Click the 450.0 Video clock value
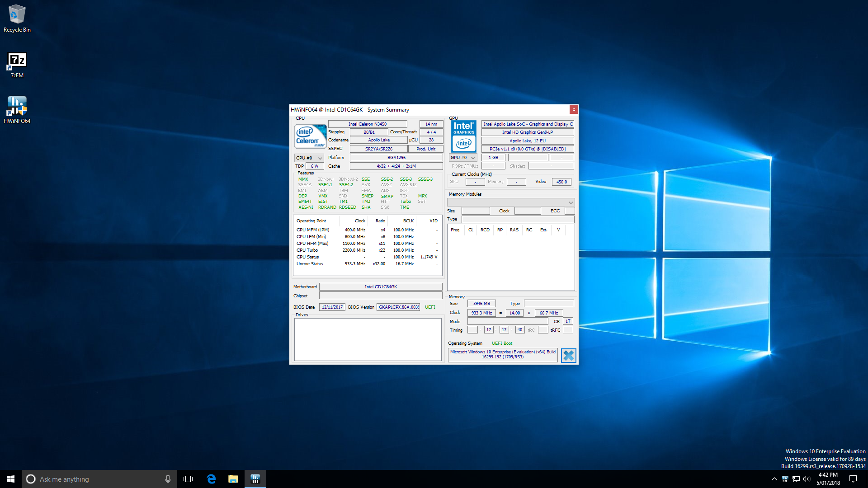 pyautogui.click(x=561, y=182)
